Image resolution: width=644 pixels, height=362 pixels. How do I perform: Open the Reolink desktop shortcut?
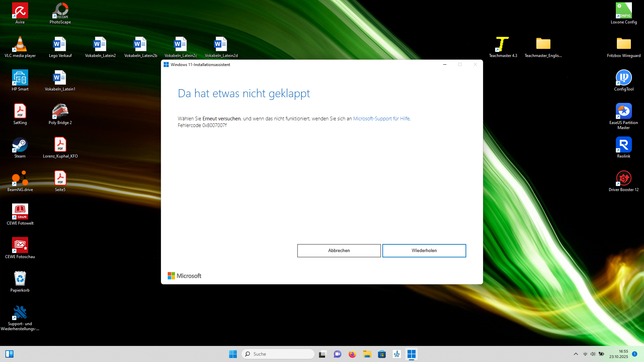624,147
